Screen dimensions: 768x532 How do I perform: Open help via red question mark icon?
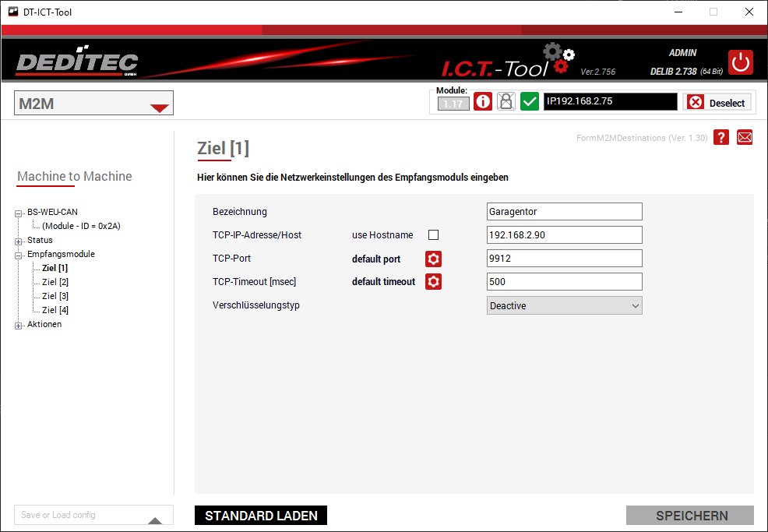[721, 137]
